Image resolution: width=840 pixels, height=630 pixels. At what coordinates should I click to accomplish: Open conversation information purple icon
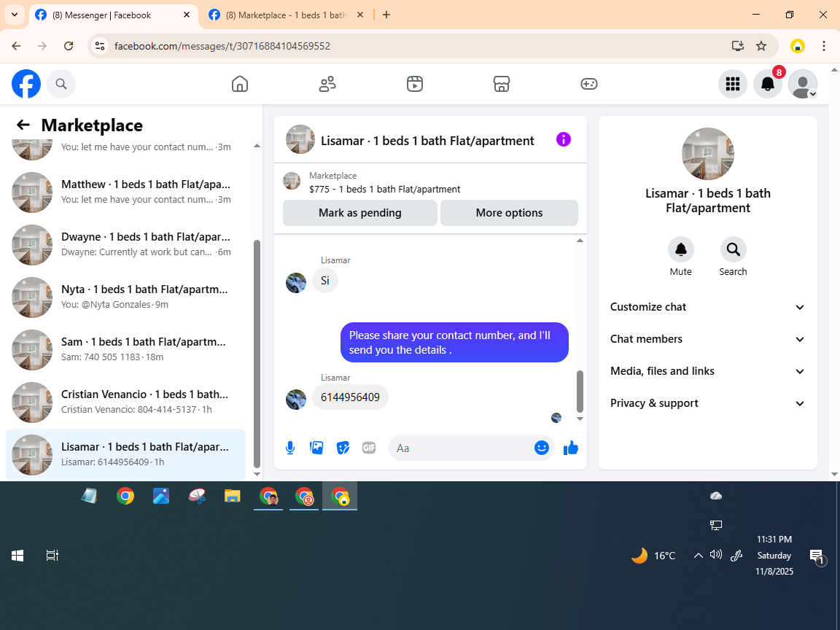pyautogui.click(x=564, y=139)
